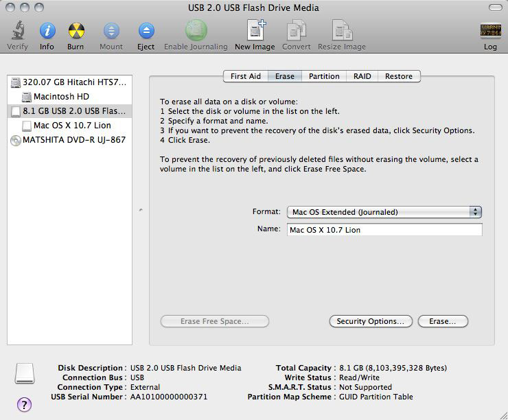Viewport: 508px width, 420px height.
Task: Click into the Name text field
Action: [x=384, y=230]
